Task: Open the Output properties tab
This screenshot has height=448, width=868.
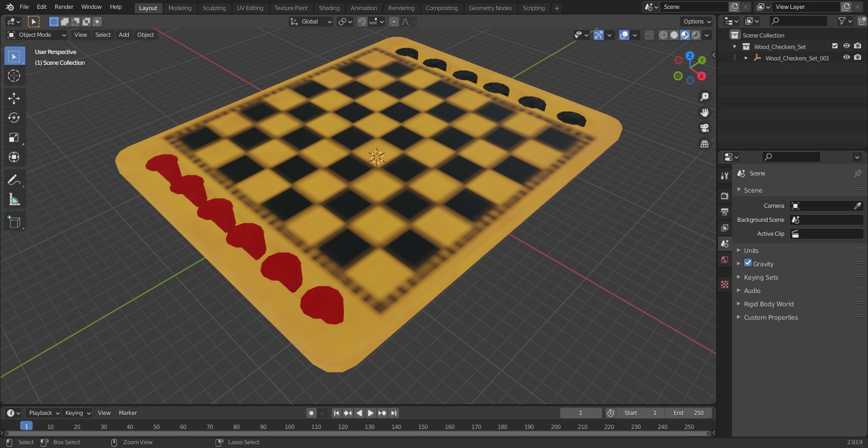Action: click(724, 212)
